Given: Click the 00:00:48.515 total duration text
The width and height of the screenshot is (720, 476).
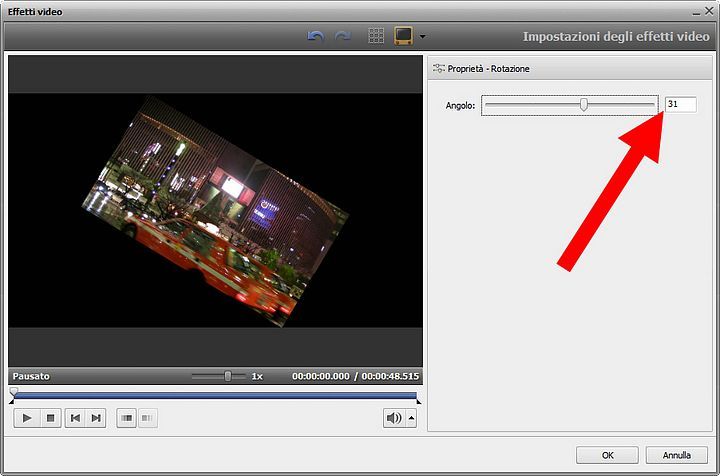Looking at the screenshot, I should point(390,376).
